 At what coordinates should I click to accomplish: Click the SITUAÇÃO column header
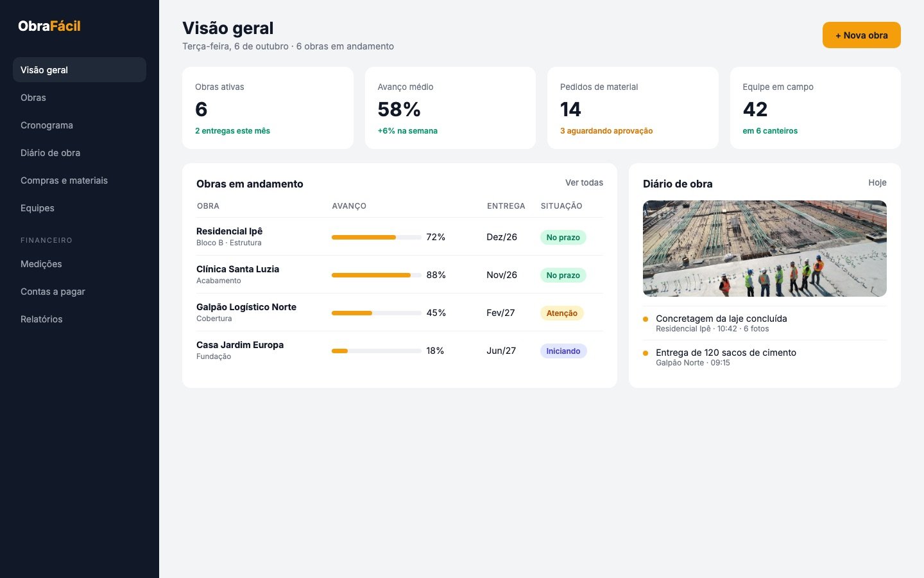pyautogui.click(x=561, y=206)
